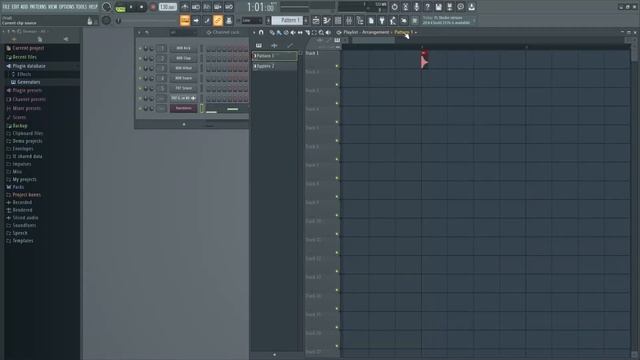The image size is (640, 360).
Task: Open the TOOLS menu
Action: (81, 7)
